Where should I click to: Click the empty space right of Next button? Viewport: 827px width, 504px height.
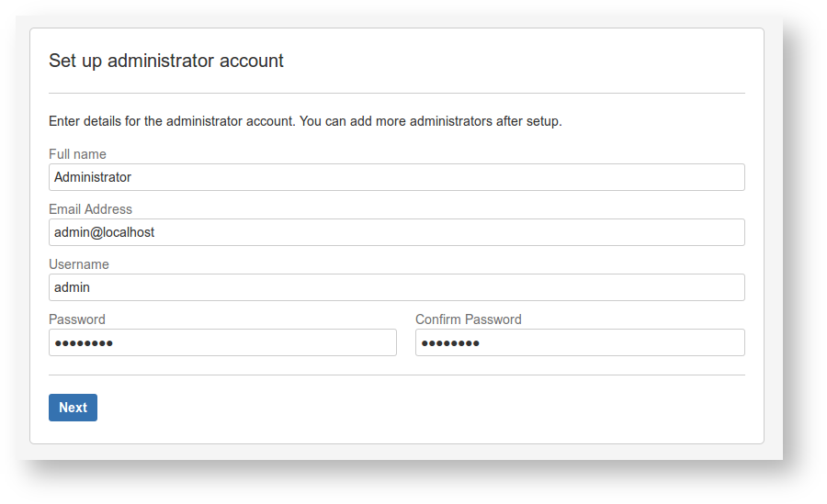pyautogui.click(x=413, y=408)
